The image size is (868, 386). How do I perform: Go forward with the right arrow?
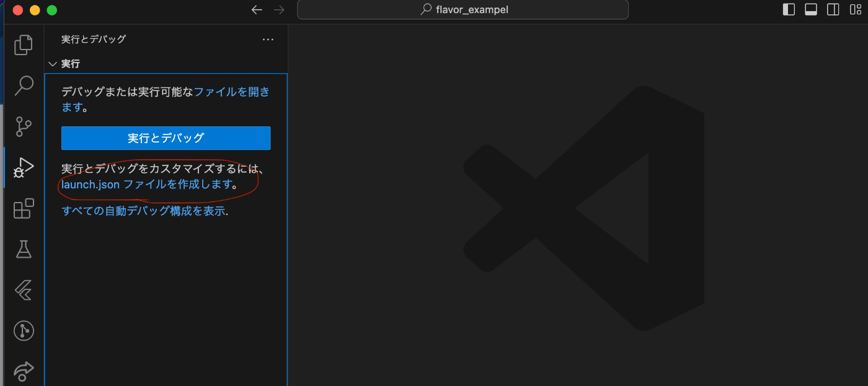(279, 9)
